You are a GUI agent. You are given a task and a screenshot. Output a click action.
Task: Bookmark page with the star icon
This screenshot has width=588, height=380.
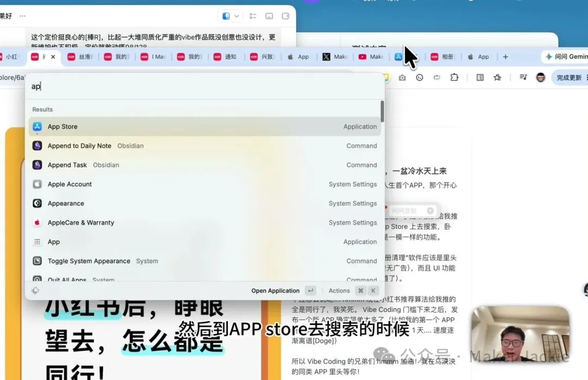click(497, 77)
